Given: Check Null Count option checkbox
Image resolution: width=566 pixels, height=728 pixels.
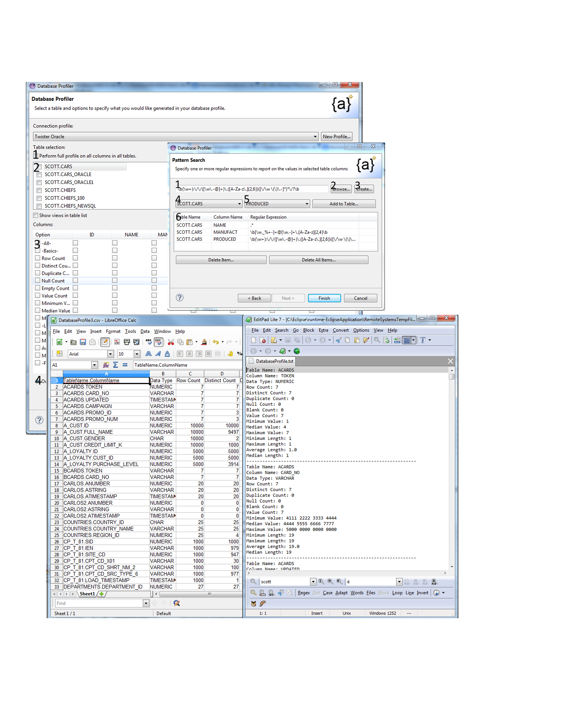Looking at the screenshot, I should pos(38,281).
